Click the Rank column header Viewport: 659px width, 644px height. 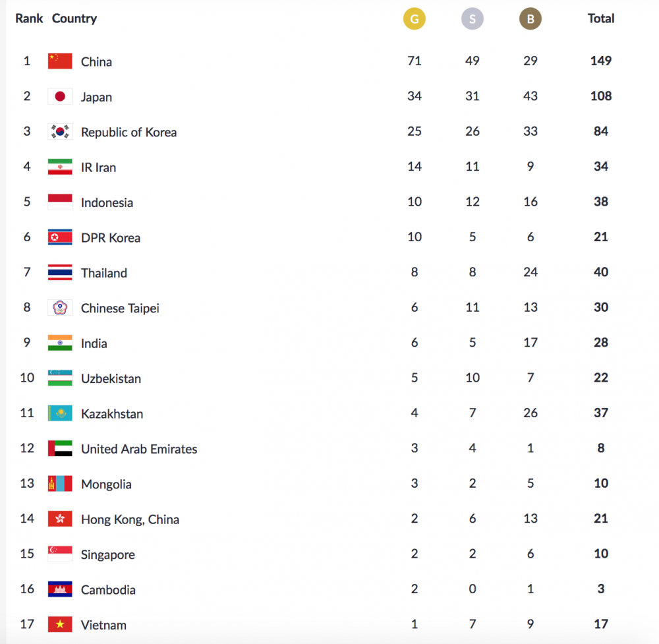coord(29,18)
